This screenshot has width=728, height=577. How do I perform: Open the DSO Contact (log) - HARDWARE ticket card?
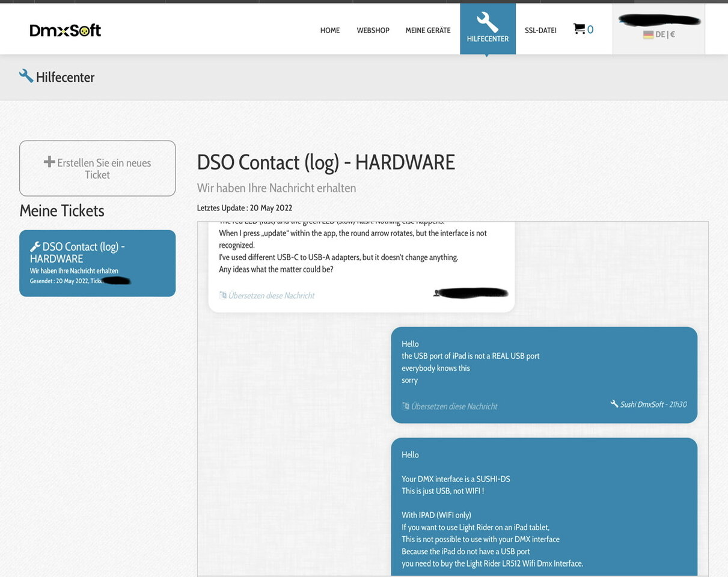tap(97, 263)
